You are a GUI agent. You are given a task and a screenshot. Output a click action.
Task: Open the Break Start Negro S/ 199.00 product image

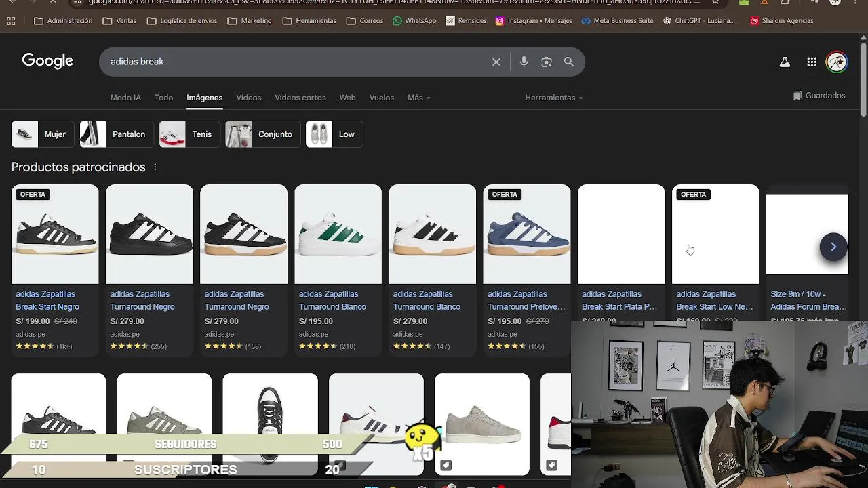tap(55, 235)
